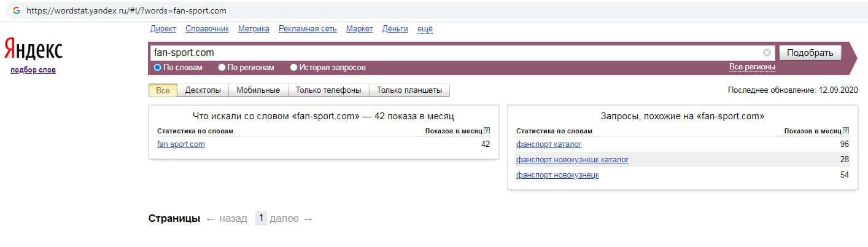Open the Директ link
This screenshot has width=868, height=247.
click(163, 29)
